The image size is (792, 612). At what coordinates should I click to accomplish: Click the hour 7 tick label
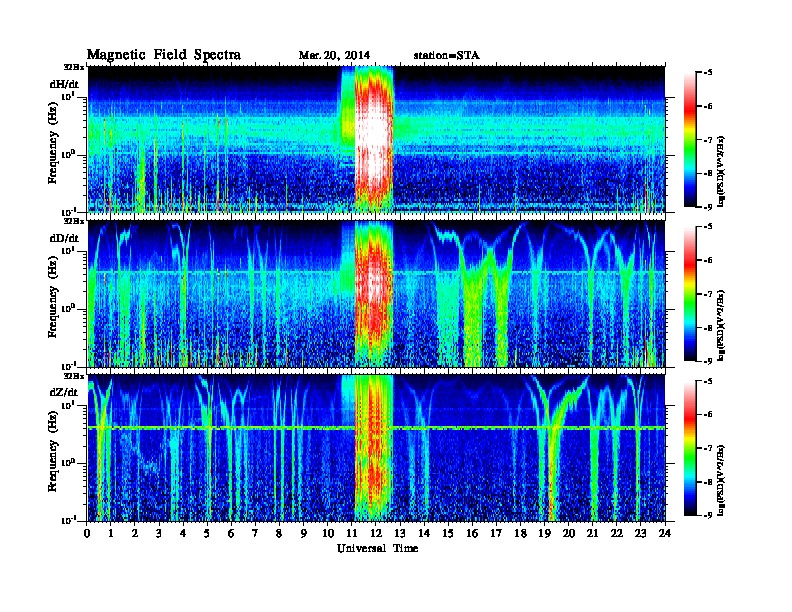point(255,534)
